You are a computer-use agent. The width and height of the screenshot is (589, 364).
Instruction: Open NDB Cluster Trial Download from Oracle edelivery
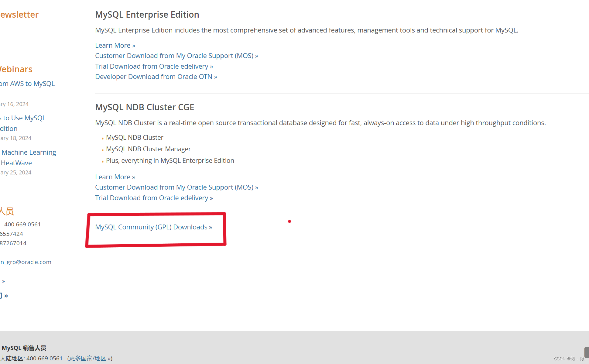click(154, 197)
